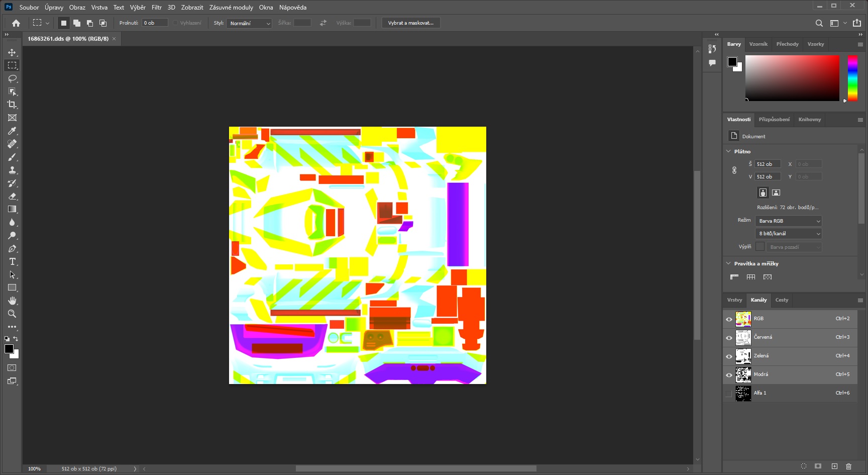Screen dimensions: 868x475
Task: Open the Vrstva menu
Action: coord(99,8)
